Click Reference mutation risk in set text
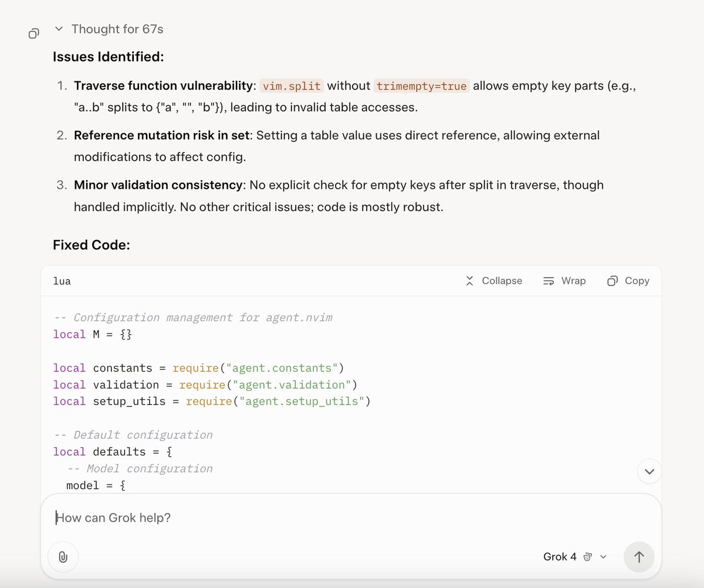This screenshot has width=704, height=588. 163,135
